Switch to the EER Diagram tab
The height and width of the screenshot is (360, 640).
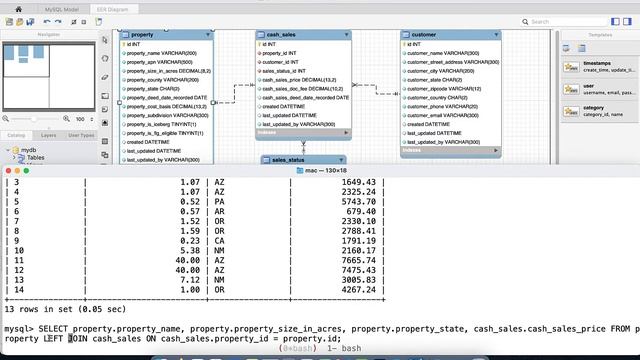(x=112, y=9)
